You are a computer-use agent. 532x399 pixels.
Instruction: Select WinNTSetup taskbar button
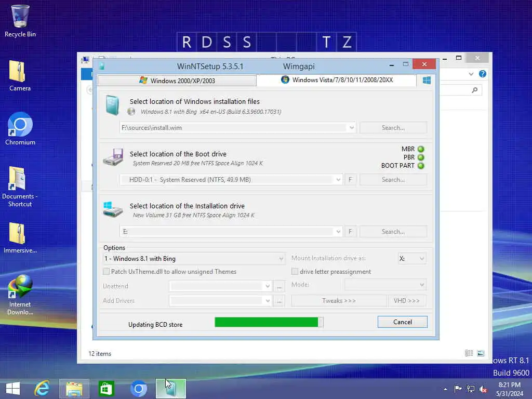(x=170, y=389)
